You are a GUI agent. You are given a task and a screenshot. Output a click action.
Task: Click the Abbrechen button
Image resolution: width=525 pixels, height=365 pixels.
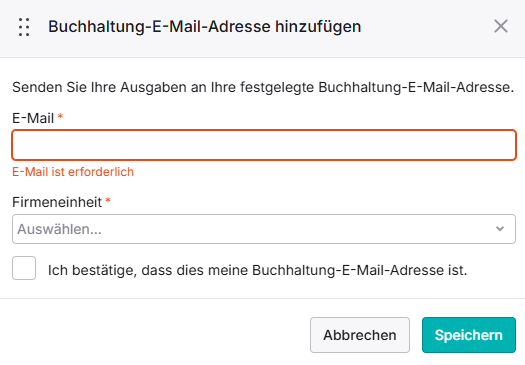tap(360, 335)
